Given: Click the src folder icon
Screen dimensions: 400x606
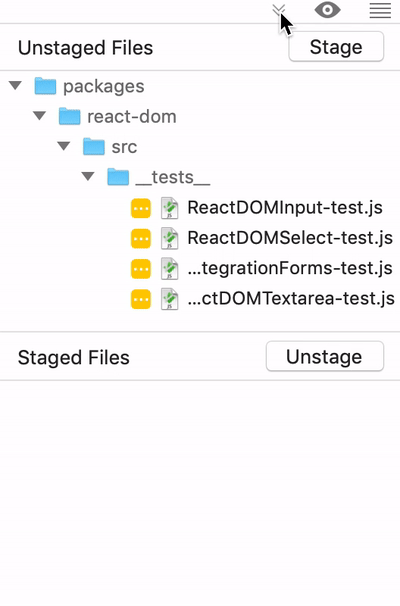Looking at the screenshot, I should tap(94, 146).
